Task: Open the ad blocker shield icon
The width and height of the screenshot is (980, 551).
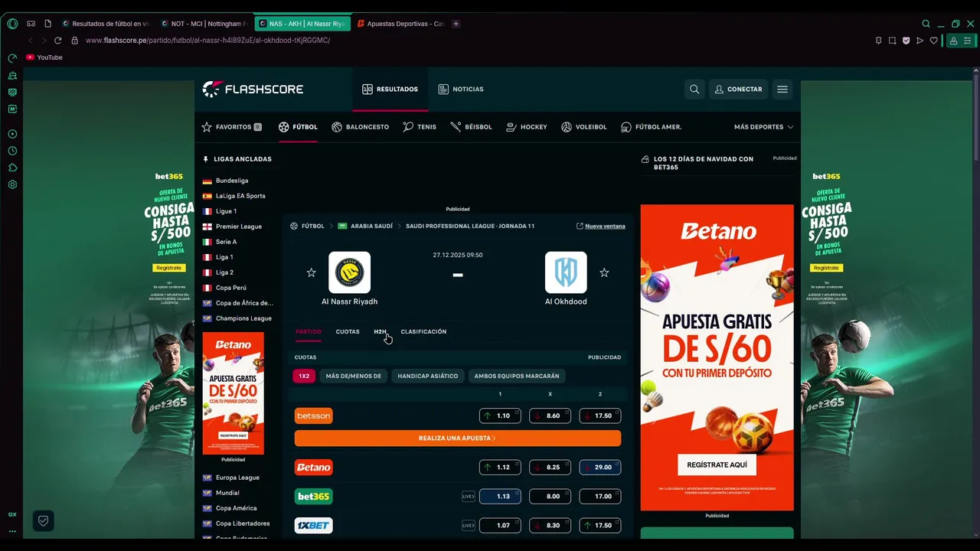Action: coord(906,41)
